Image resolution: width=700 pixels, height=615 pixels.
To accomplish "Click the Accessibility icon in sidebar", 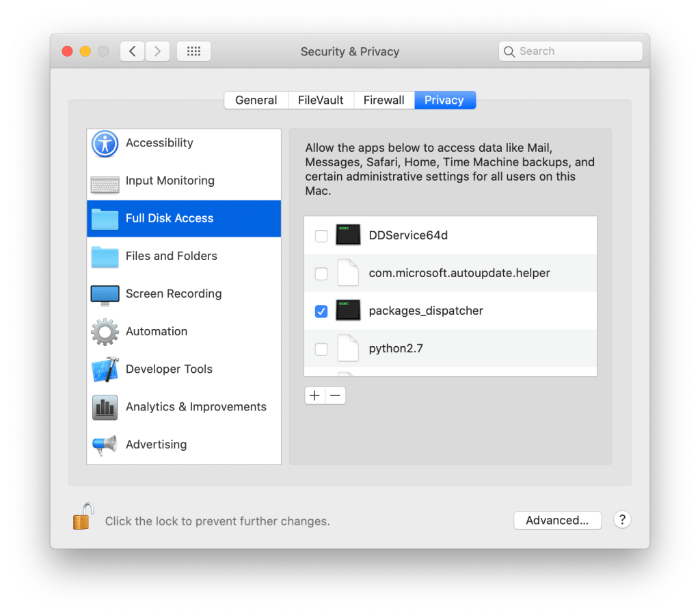I will (x=105, y=144).
